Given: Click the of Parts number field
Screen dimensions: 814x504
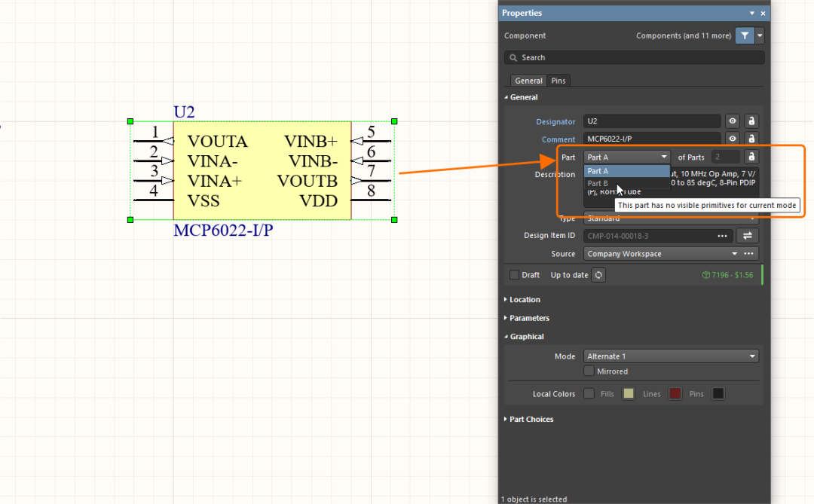Looking at the screenshot, I should (x=725, y=157).
